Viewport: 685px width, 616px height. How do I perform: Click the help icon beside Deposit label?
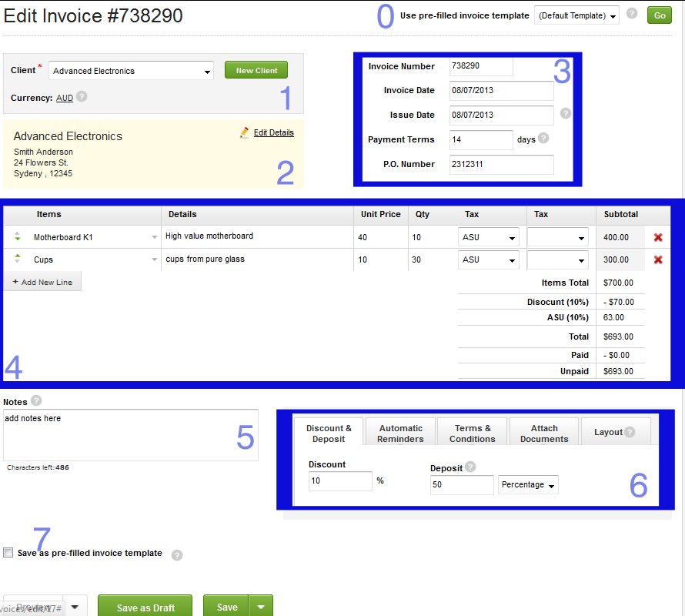(x=470, y=467)
